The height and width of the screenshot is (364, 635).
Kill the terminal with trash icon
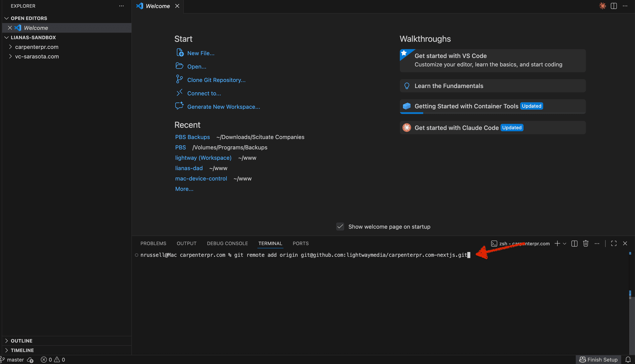[585, 243]
